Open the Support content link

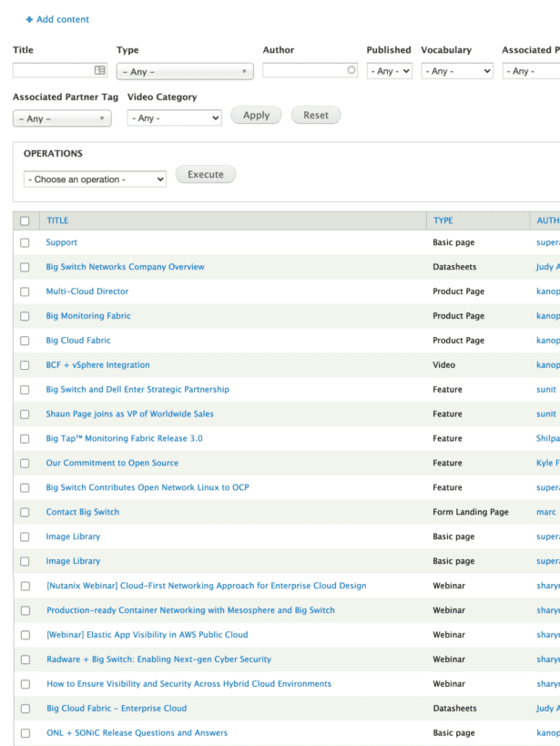point(61,242)
